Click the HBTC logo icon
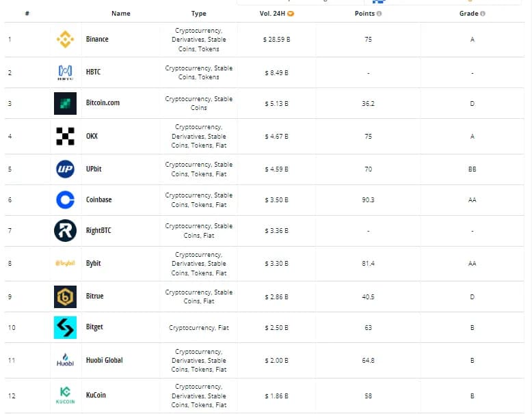 click(x=65, y=72)
